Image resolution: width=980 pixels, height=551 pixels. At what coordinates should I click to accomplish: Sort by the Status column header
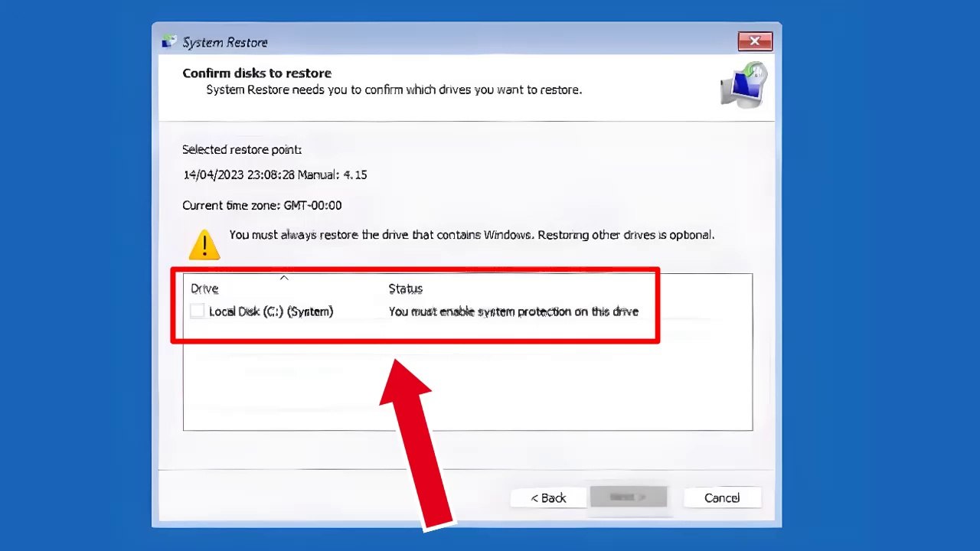405,289
